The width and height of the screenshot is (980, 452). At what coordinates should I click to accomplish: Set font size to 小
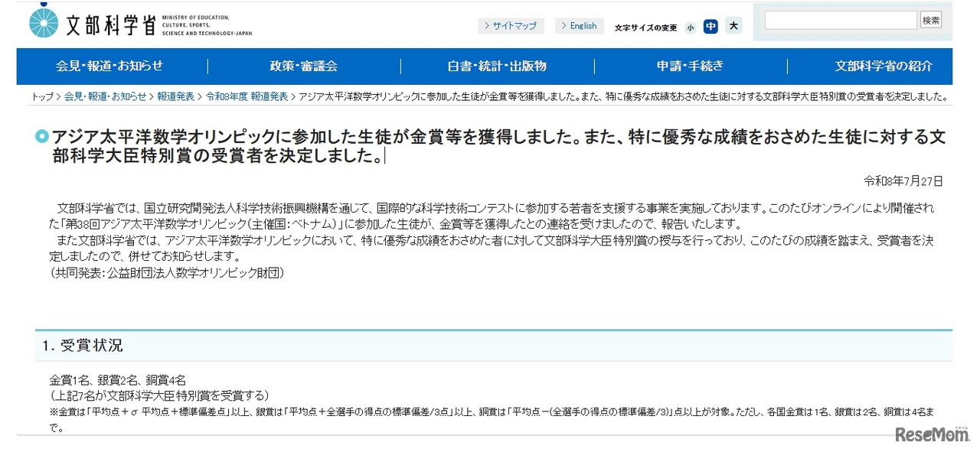691,27
